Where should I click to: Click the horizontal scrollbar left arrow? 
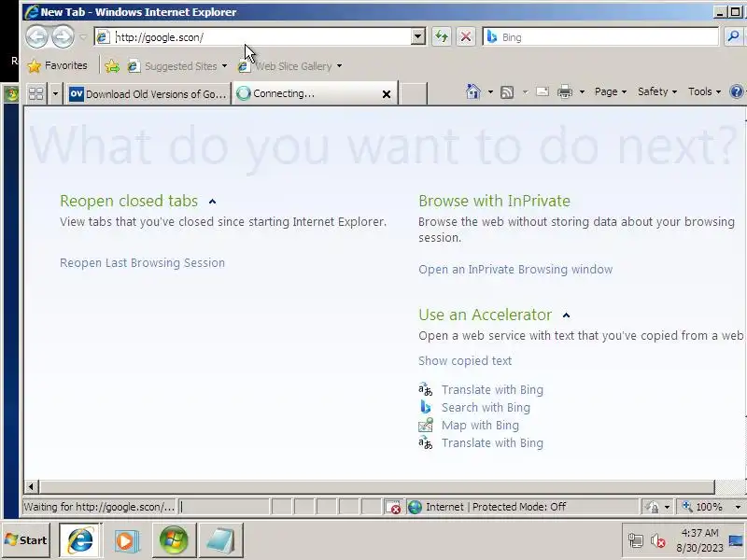pyautogui.click(x=31, y=486)
